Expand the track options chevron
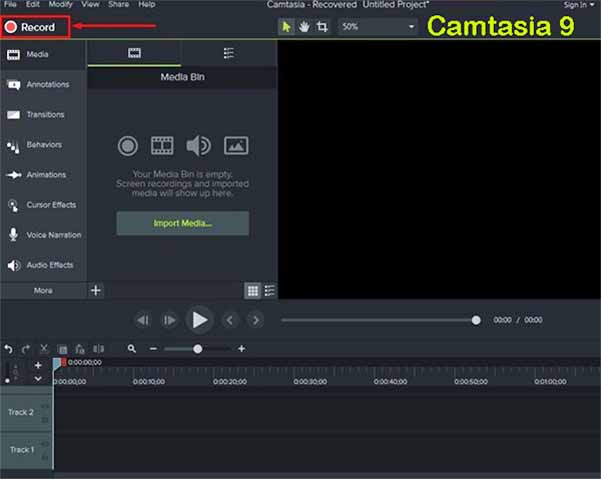The image size is (601, 479). 38,379
